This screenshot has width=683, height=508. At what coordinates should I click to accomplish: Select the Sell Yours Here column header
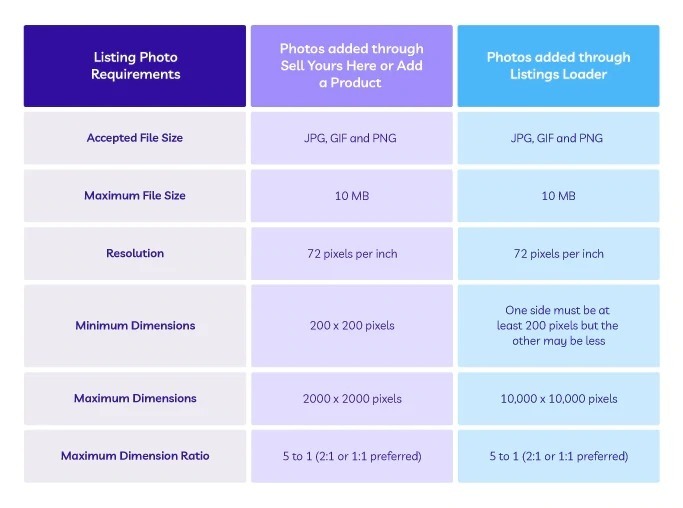coord(352,66)
